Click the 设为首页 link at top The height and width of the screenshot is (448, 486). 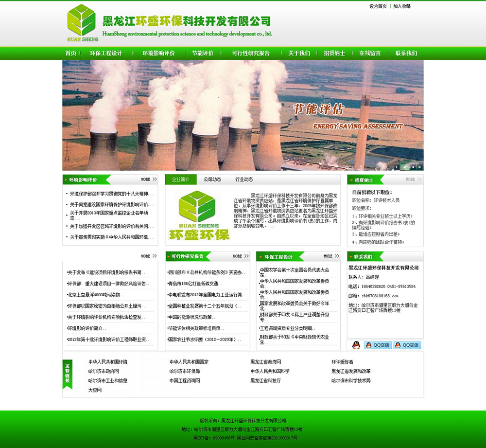click(378, 6)
